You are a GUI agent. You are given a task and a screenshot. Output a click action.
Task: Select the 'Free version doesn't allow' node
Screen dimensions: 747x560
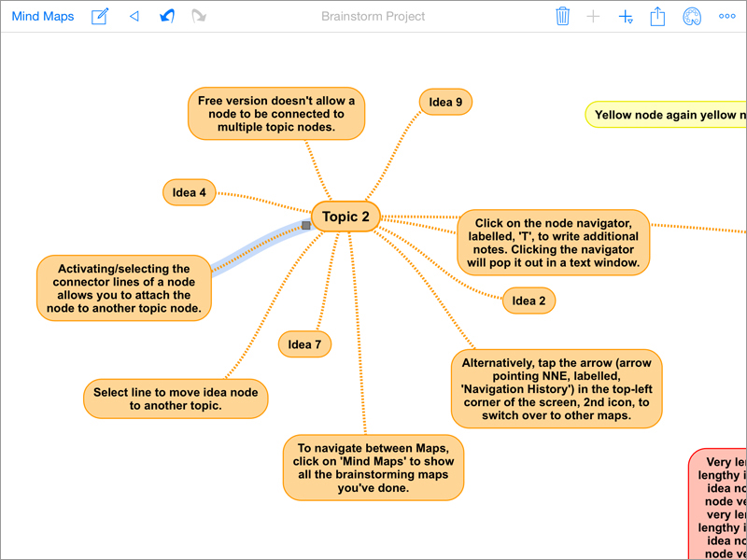(x=276, y=113)
